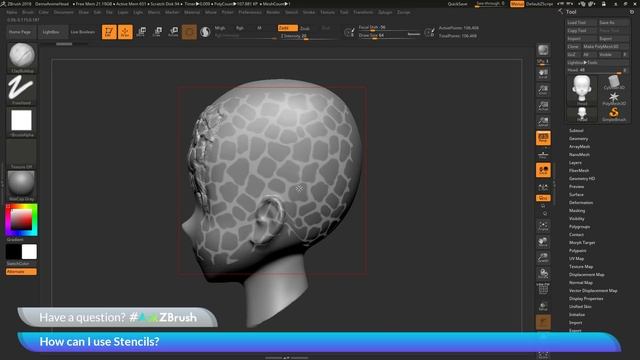
Task: Open the Stencil menu
Action: (291, 12)
